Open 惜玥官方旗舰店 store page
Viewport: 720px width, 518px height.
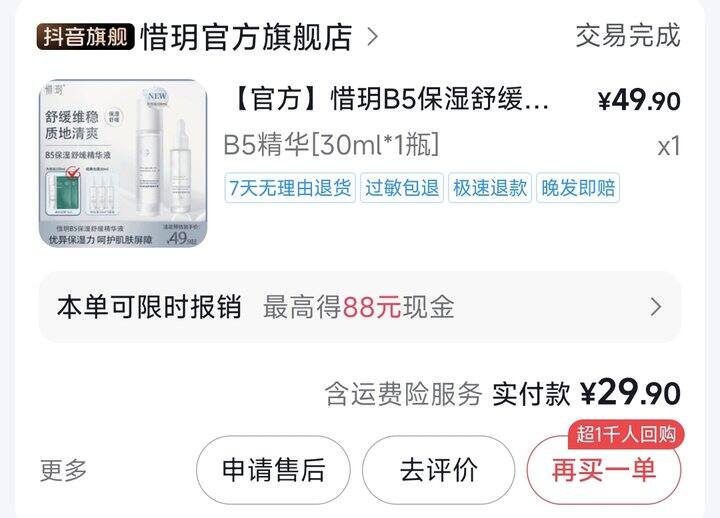[x=246, y=37]
